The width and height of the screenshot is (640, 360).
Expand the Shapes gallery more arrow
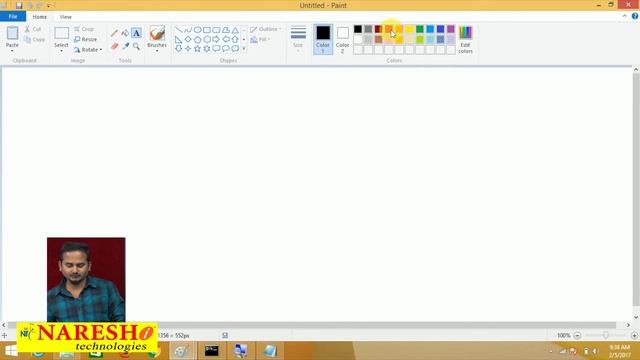pyautogui.click(x=244, y=49)
